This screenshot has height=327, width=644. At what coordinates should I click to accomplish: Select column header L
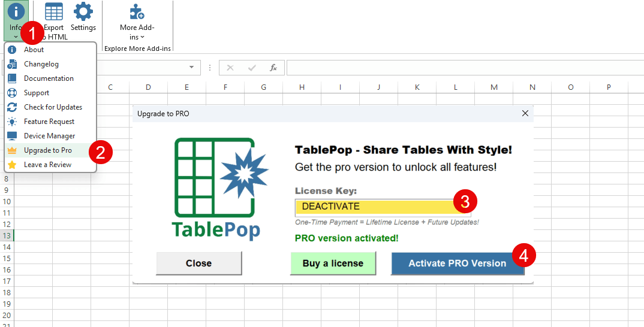[x=455, y=87]
